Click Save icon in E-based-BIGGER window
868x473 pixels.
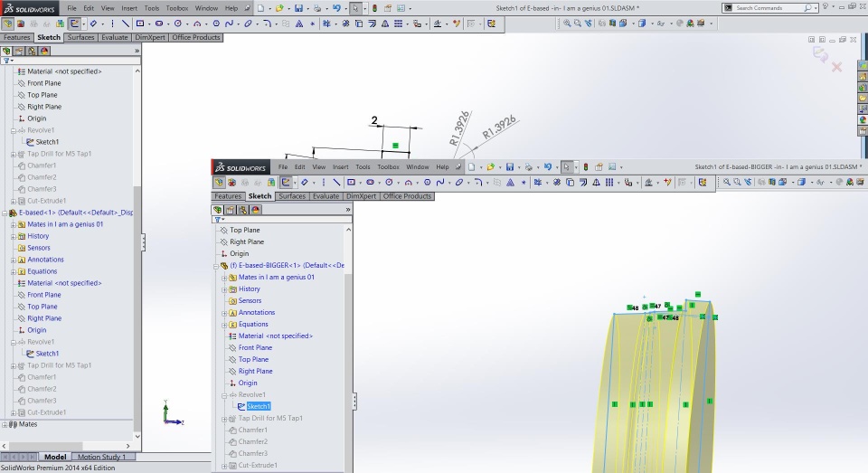[510, 166]
